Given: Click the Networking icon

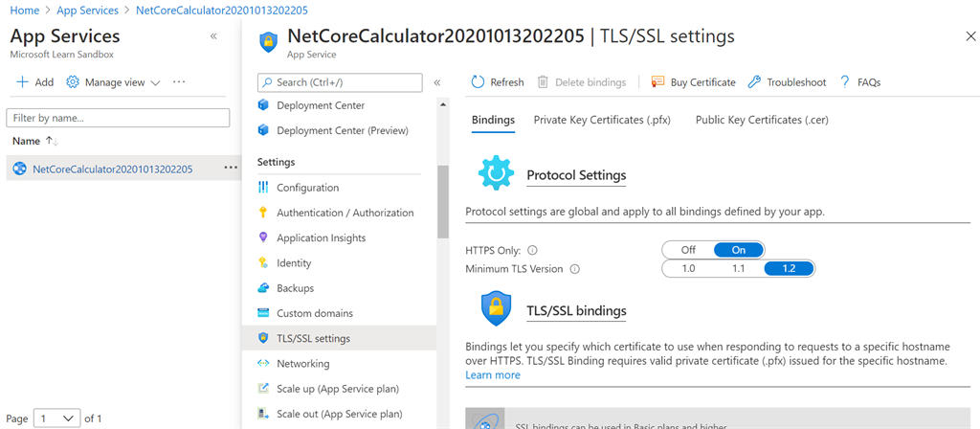Looking at the screenshot, I should coord(263,363).
